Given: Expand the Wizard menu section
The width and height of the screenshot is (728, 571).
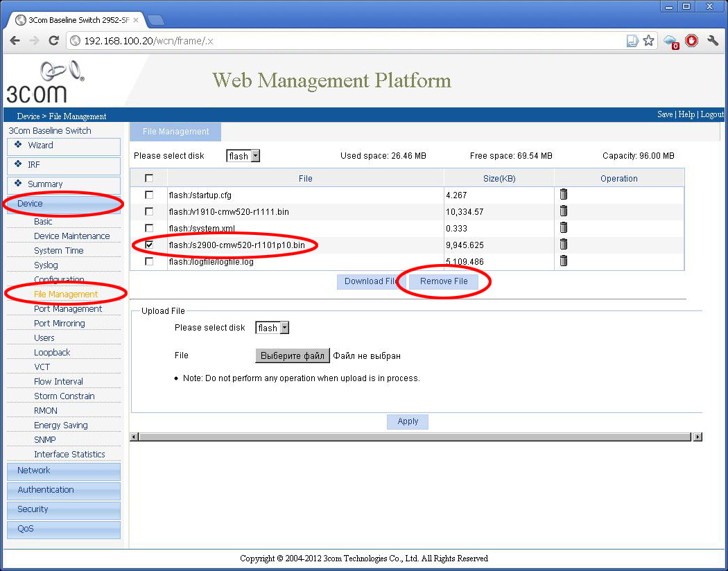Looking at the screenshot, I should tap(64, 147).
